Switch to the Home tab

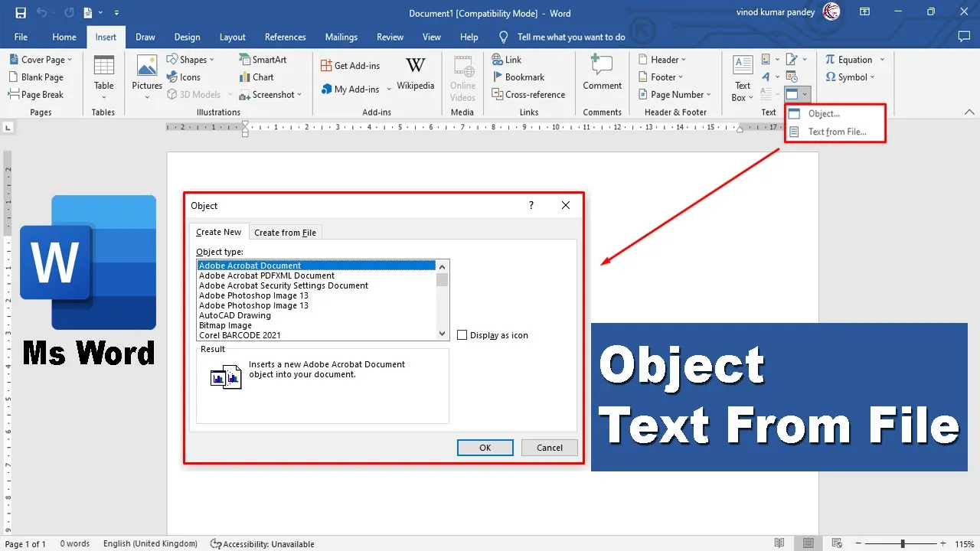pos(64,37)
